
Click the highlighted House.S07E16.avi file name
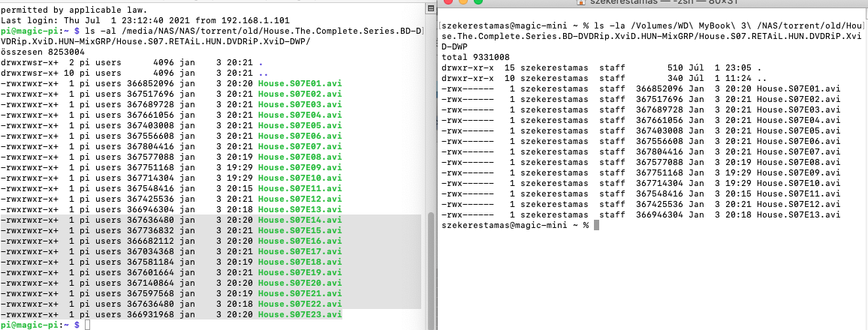(x=300, y=241)
